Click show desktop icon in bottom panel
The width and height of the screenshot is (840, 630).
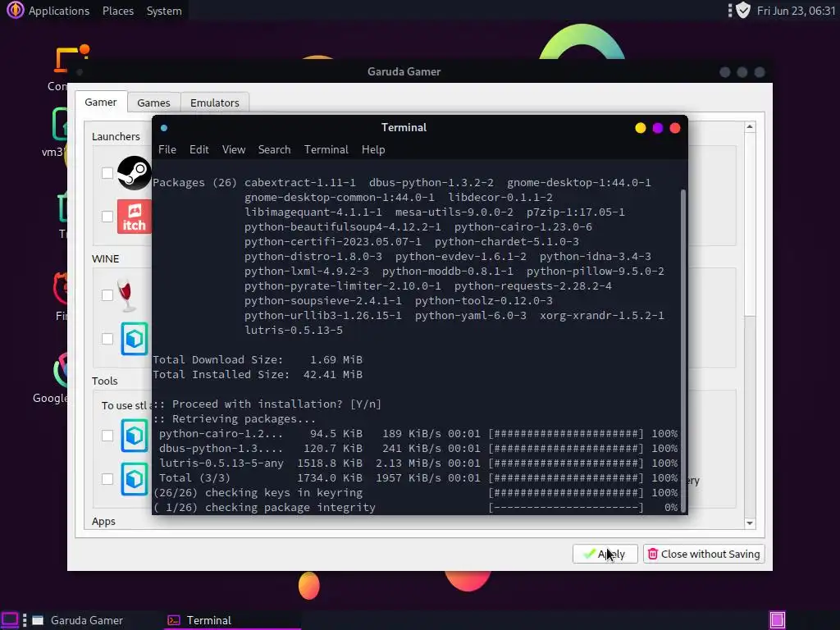click(10, 620)
